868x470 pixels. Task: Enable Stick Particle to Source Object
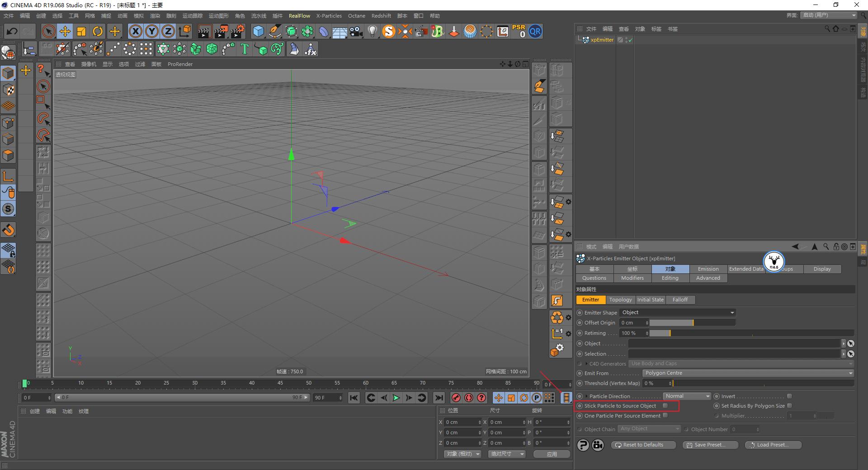665,405
